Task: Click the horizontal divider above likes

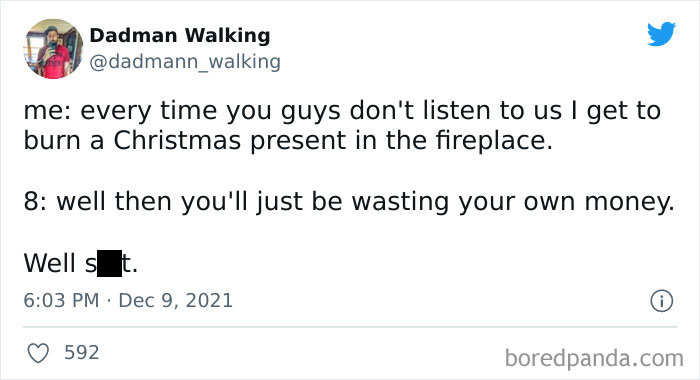Action: 350,327
